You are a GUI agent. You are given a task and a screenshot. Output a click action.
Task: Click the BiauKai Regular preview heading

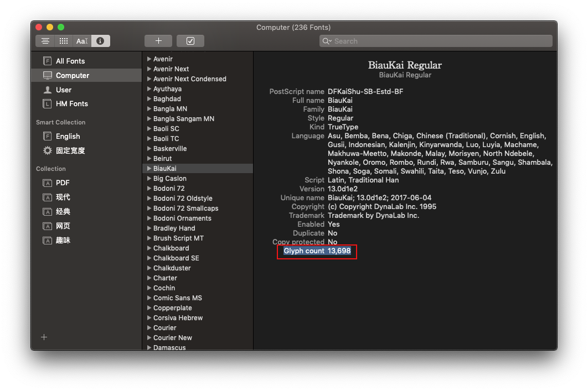coord(405,65)
